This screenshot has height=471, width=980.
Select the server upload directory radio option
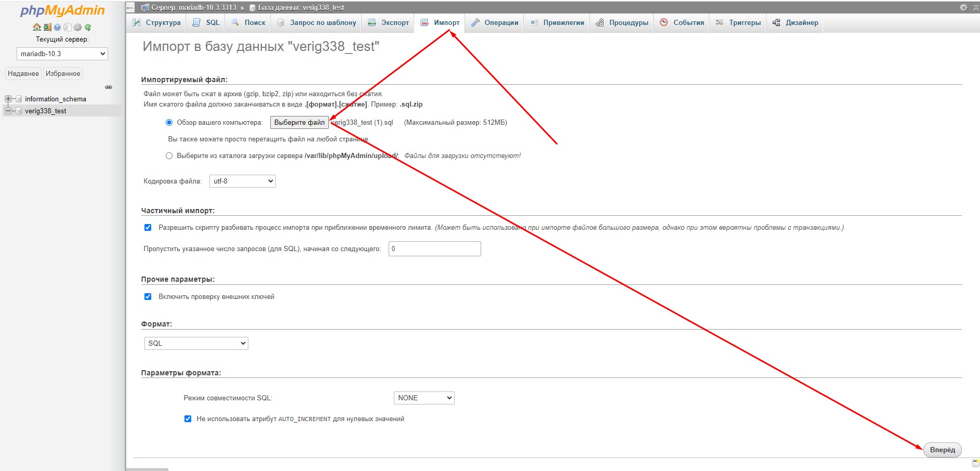[169, 156]
